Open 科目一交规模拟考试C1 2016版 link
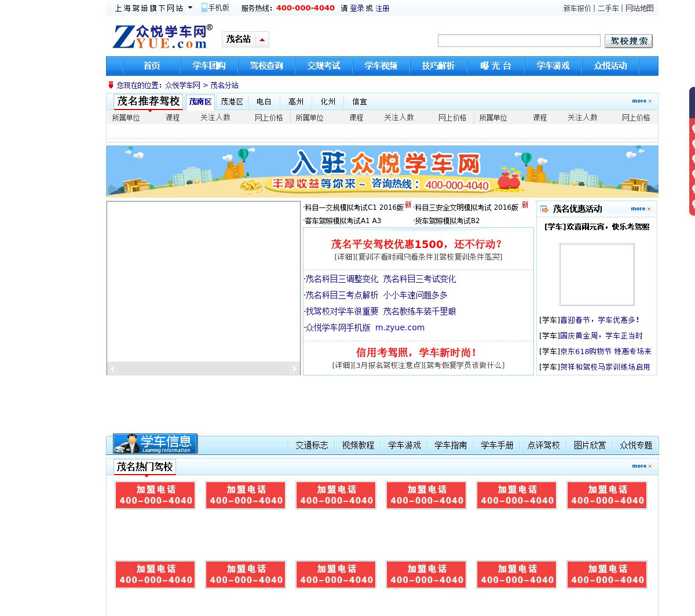695x616 pixels. 354,207
